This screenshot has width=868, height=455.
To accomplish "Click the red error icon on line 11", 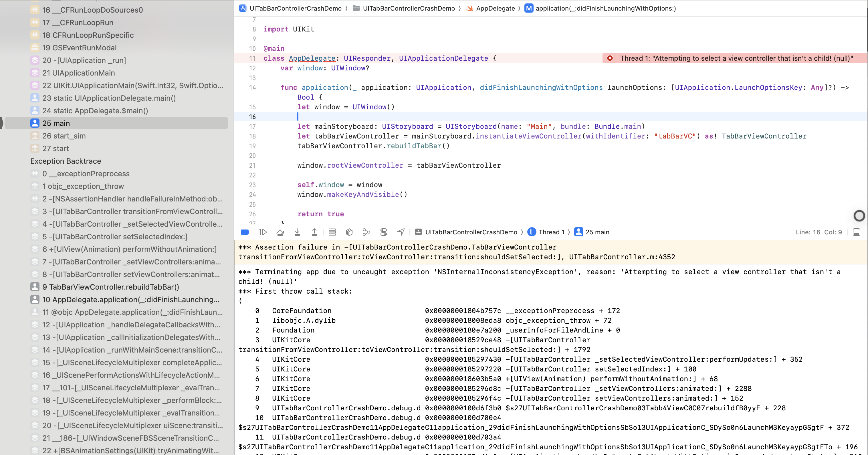I will click(610, 58).
